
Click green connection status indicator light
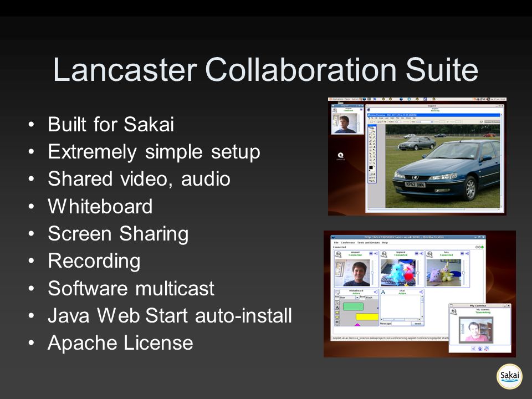coord(483,247)
